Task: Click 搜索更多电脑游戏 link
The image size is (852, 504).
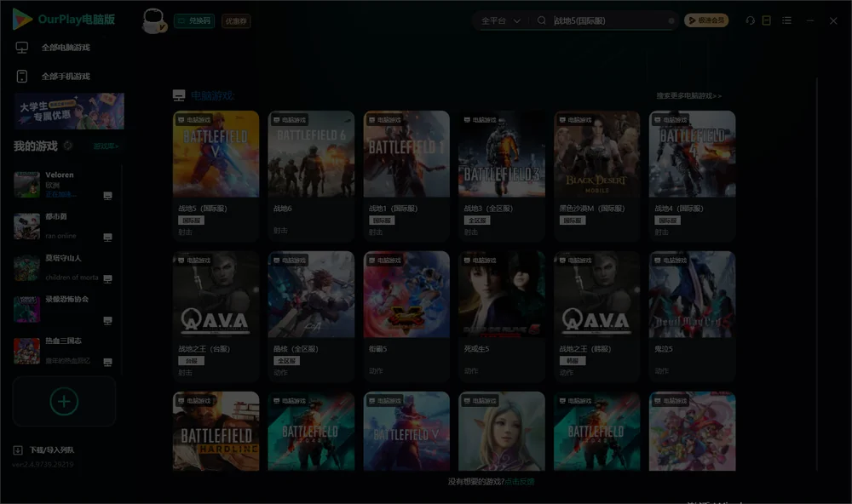Action: 688,95
